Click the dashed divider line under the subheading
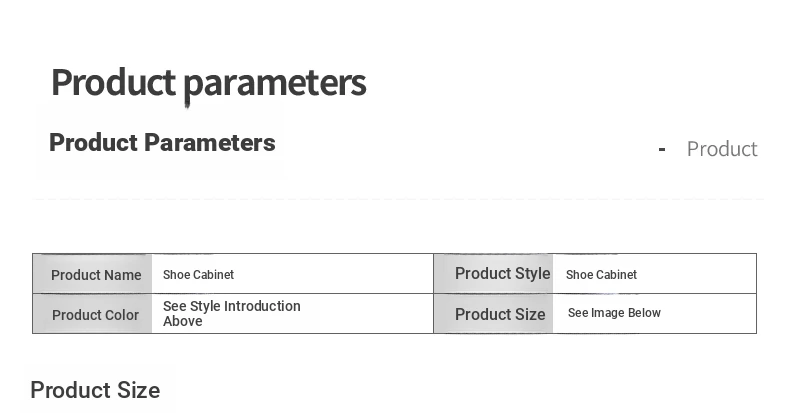790x413 pixels. click(x=398, y=199)
